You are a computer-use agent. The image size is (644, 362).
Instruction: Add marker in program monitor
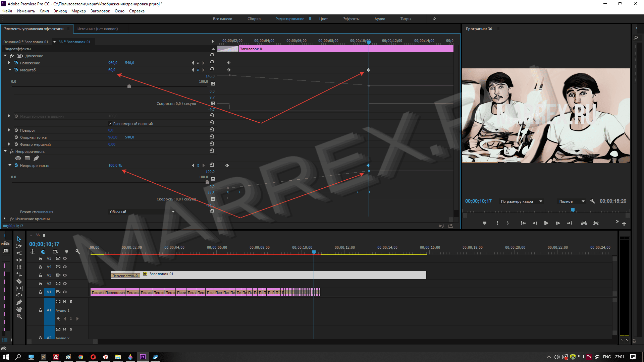pyautogui.click(x=485, y=223)
